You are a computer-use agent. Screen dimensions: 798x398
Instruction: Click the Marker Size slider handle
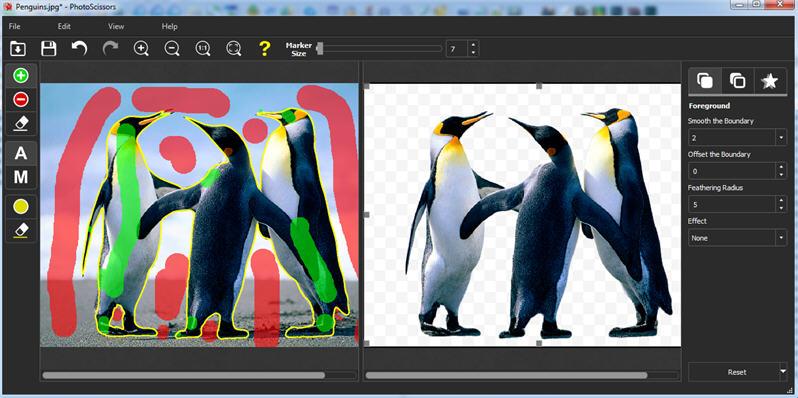pos(320,49)
